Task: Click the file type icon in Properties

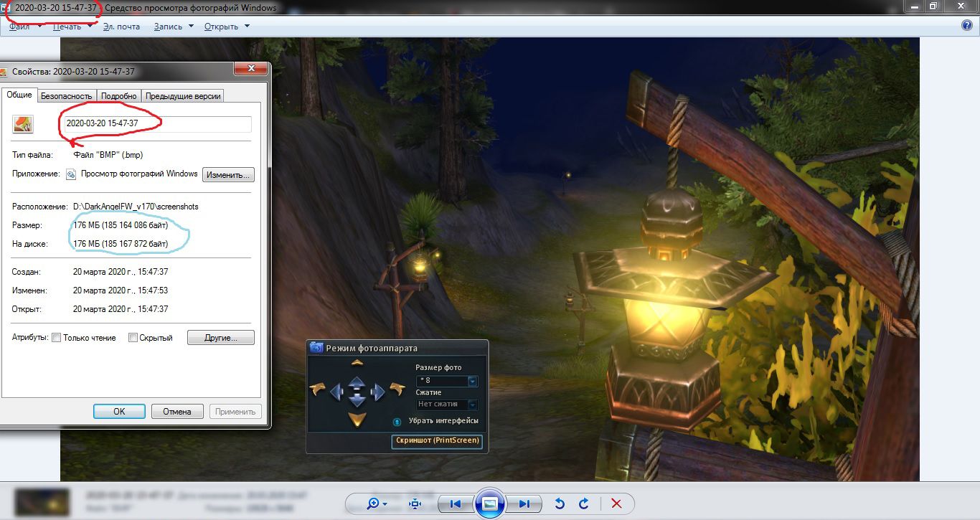Action: tap(24, 124)
